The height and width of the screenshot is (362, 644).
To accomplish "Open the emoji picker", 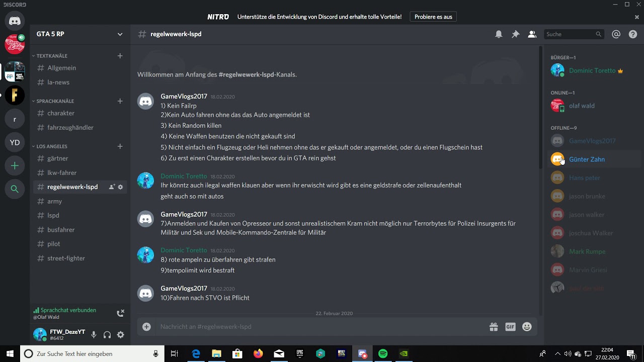I will tap(527, 327).
